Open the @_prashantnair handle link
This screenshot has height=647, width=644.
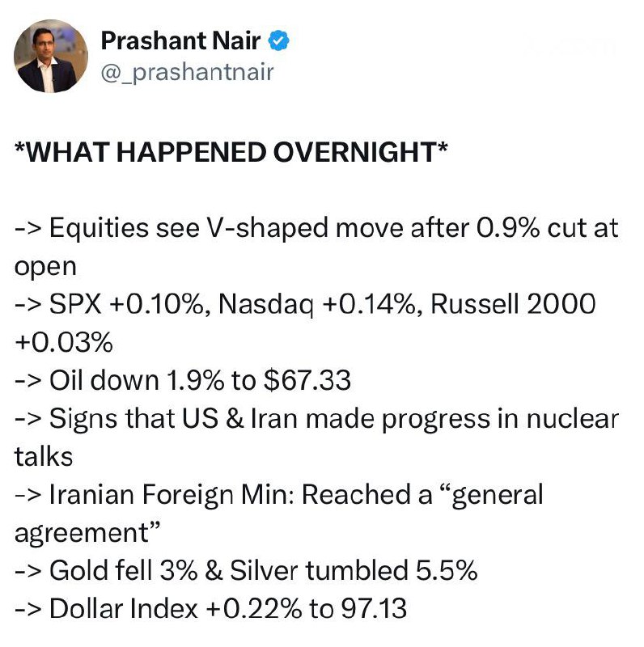pyautogui.click(x=187, y=73)
